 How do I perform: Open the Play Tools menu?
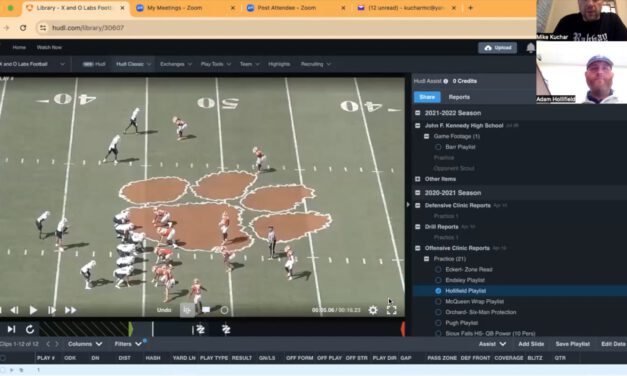pyautogui.click(x=216, y=64)
